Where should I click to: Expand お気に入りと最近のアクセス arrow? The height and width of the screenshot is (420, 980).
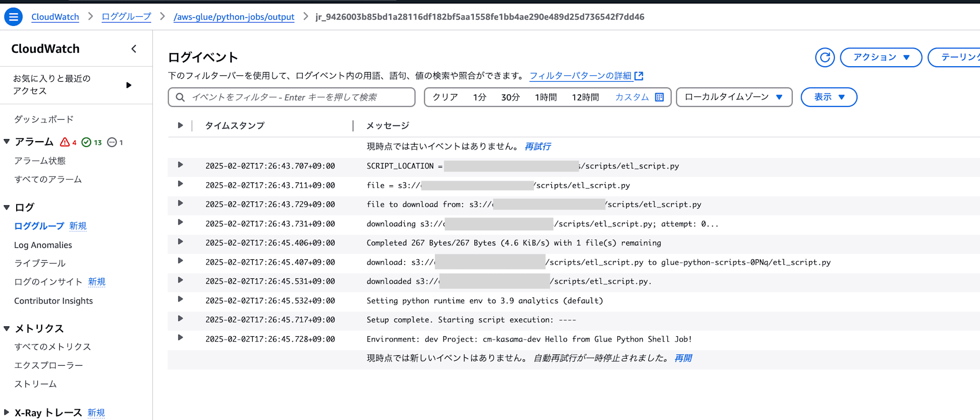click(x=129, y=85)
